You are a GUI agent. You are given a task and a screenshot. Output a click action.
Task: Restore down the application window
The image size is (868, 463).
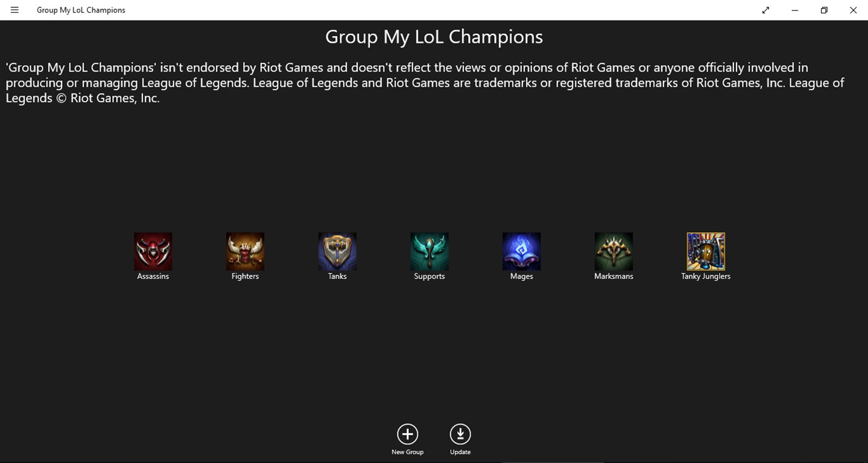click(824, 10)
